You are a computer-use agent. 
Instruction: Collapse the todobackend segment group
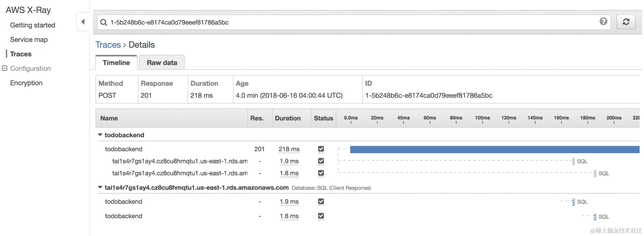[x=100, y=135]
